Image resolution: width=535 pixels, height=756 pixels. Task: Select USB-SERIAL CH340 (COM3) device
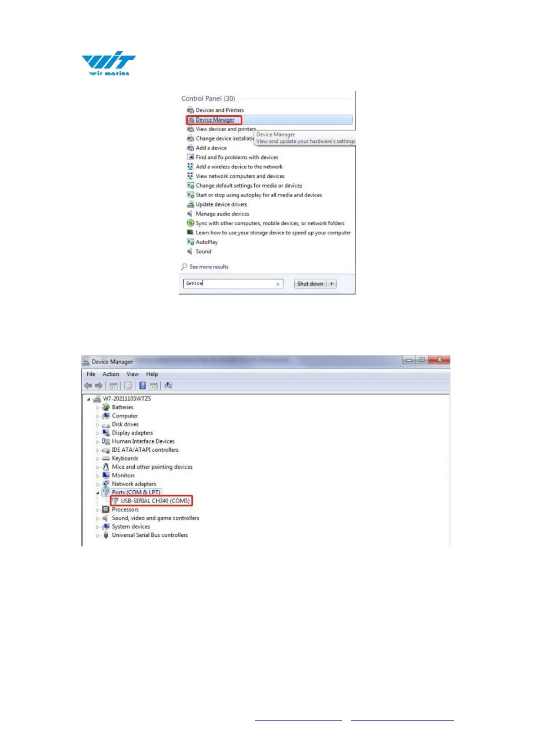pos(155,501)
